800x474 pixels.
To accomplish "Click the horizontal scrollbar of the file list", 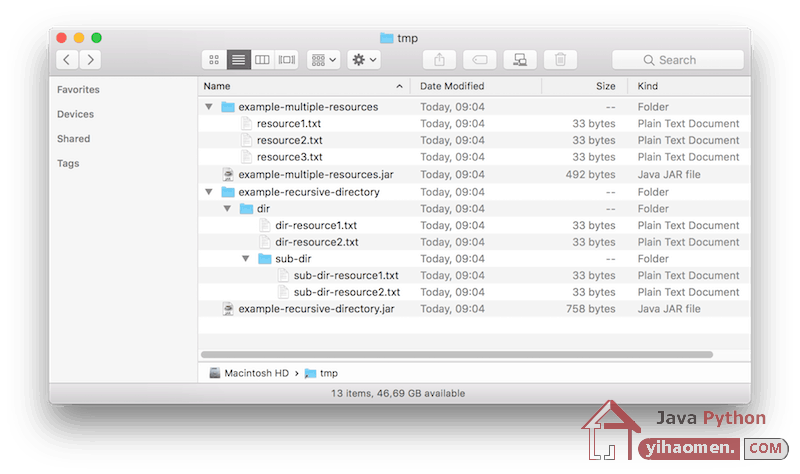I will pyautogui.click(x=457, y=354).
